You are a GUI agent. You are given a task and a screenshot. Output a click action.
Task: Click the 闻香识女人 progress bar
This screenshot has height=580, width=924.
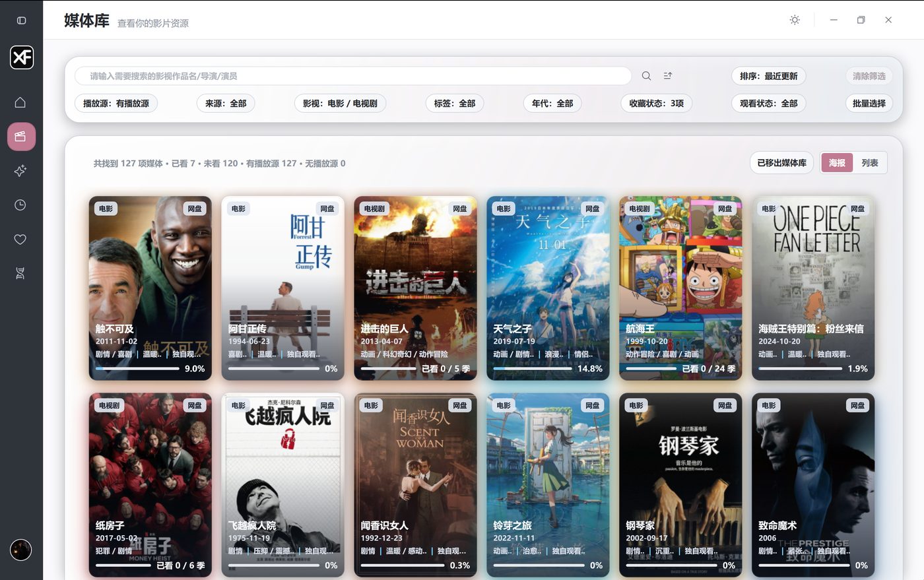pyautogui.click(x=403, y=565)
